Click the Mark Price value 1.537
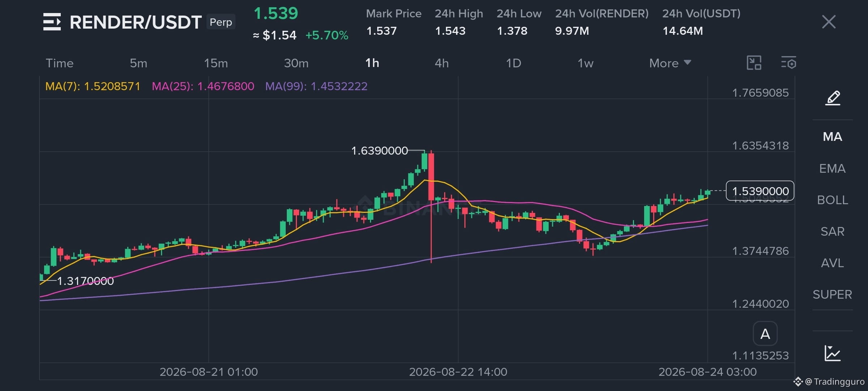 [x=382, y=31]
